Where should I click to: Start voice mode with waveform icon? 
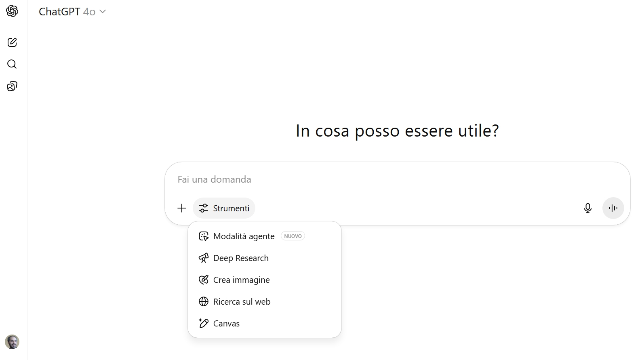(613, 208)
